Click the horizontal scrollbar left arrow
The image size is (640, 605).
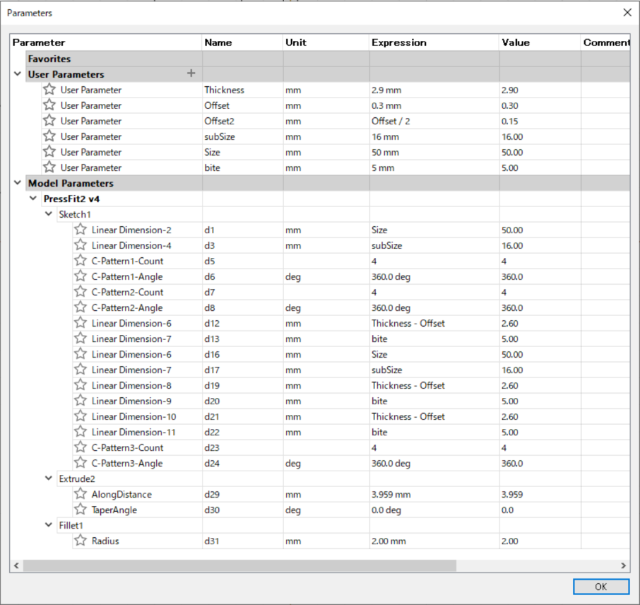coord(16,566)
